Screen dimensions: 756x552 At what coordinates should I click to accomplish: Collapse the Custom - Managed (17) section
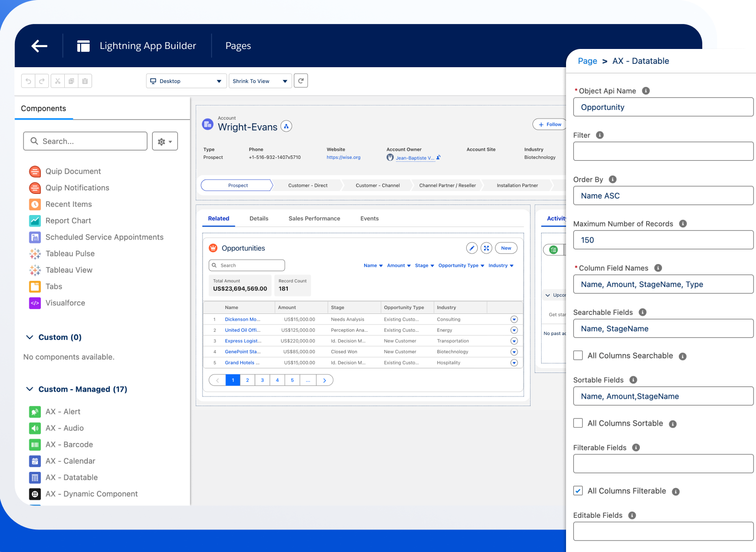[x=30, y=389]
